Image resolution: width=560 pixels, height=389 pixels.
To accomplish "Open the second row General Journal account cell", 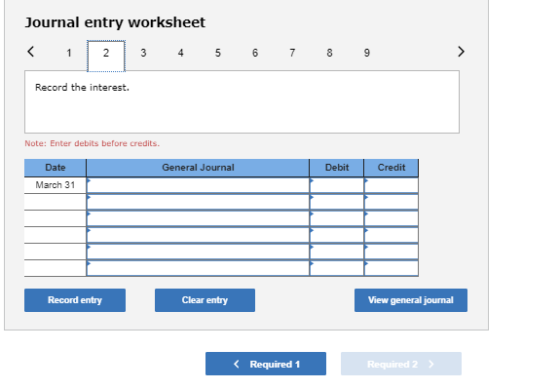I will [x=198, y=202].
